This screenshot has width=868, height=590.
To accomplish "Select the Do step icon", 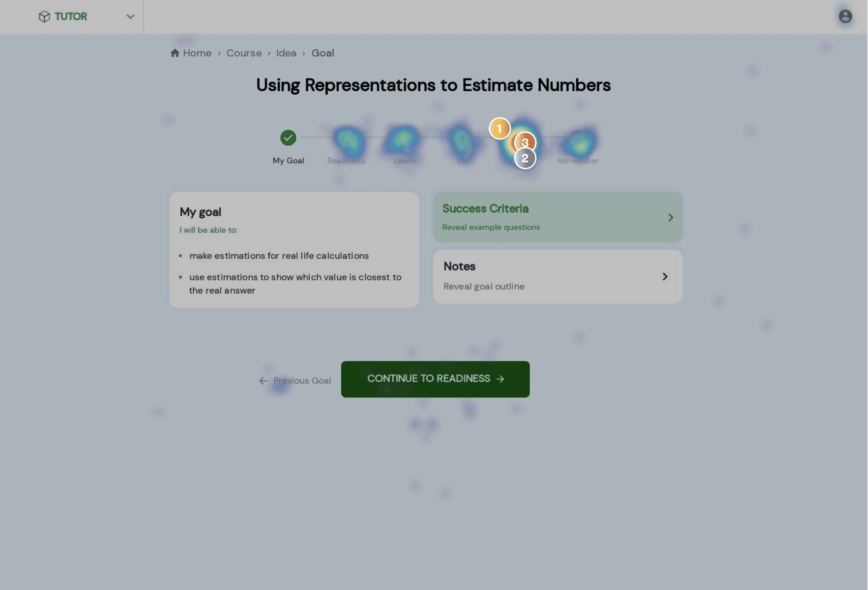I will (462, 138).
